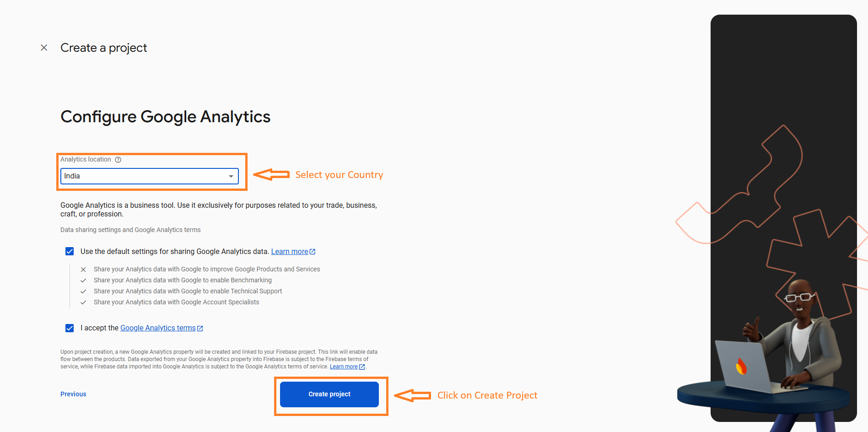Select the India country field
The width and height of the screenshot is (868, 432).
[150, 176]
